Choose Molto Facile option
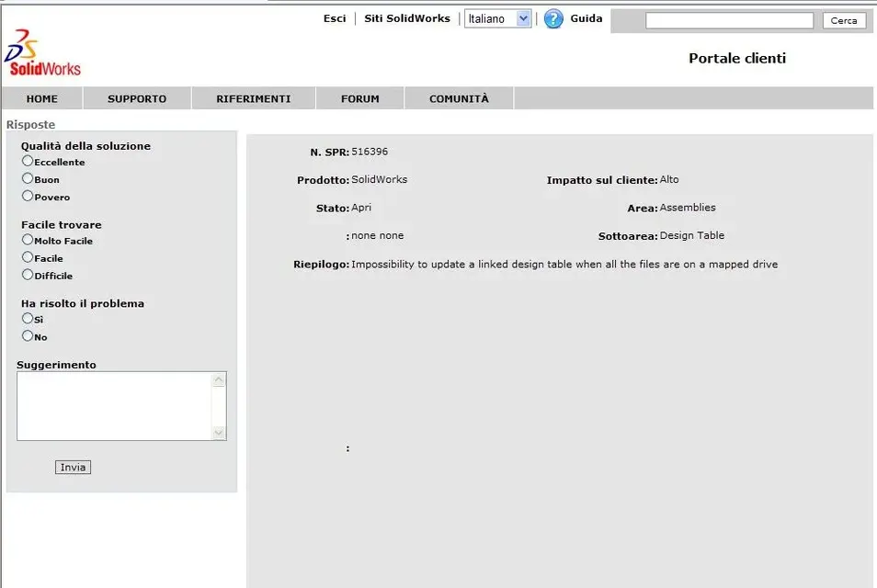 (x=28, y=240)
